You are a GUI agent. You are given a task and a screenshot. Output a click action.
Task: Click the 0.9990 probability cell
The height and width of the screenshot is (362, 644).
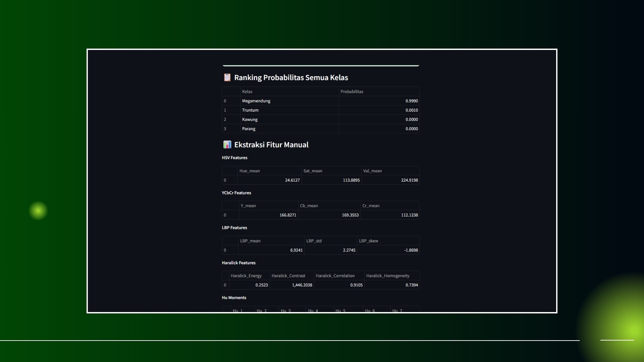click(412, 101)
